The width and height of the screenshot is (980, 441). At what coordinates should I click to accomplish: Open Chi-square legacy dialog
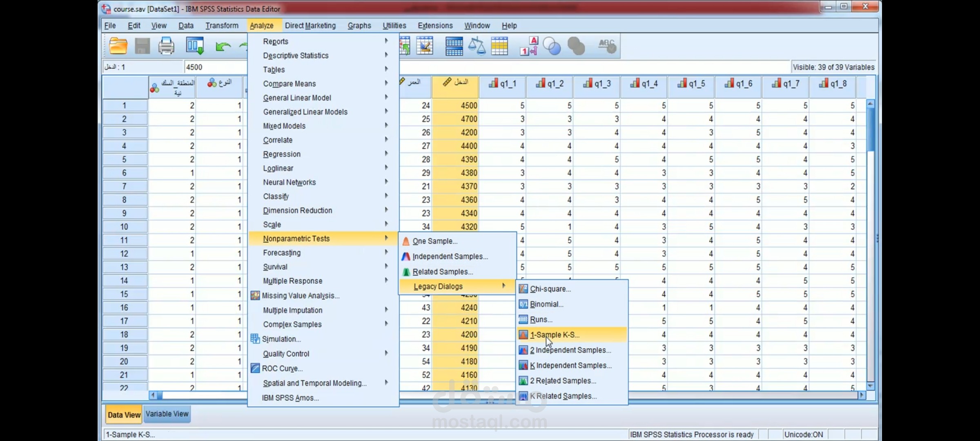(x=550, y=289)
